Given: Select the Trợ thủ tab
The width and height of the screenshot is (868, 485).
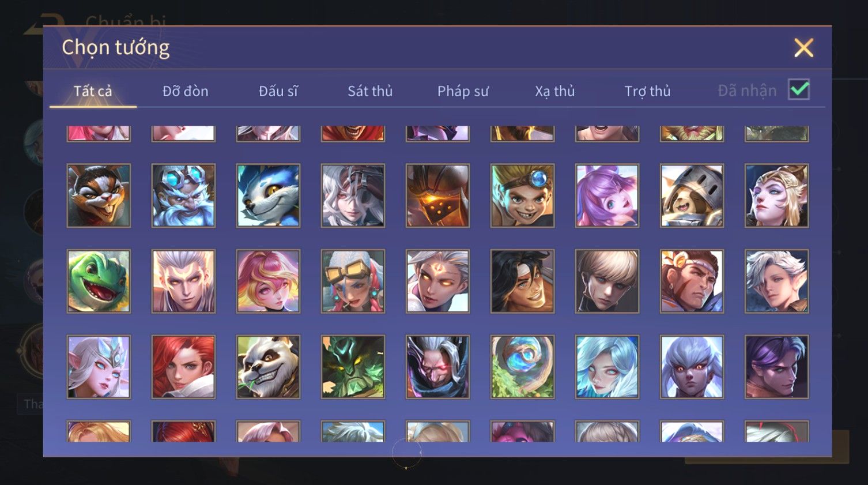Looking at the screenshot, I should [647, 91].
